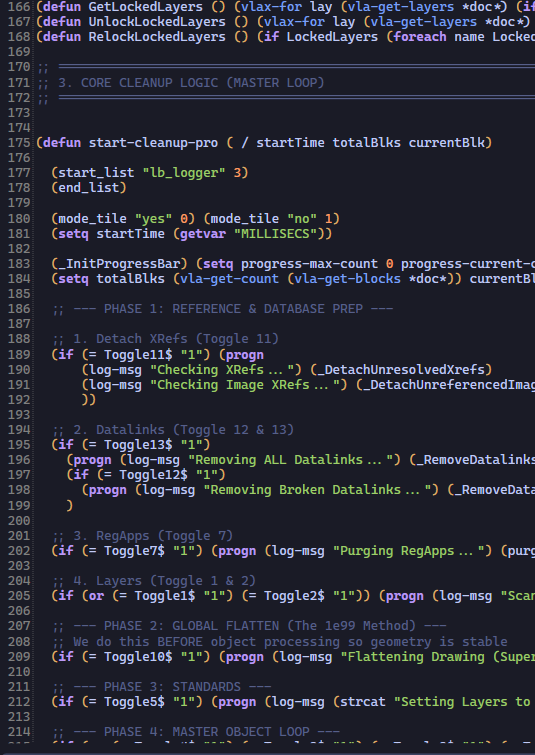Click '_InitProgressBar' on line 183
This screenshot has width=535, height=755.
point(122,264)
